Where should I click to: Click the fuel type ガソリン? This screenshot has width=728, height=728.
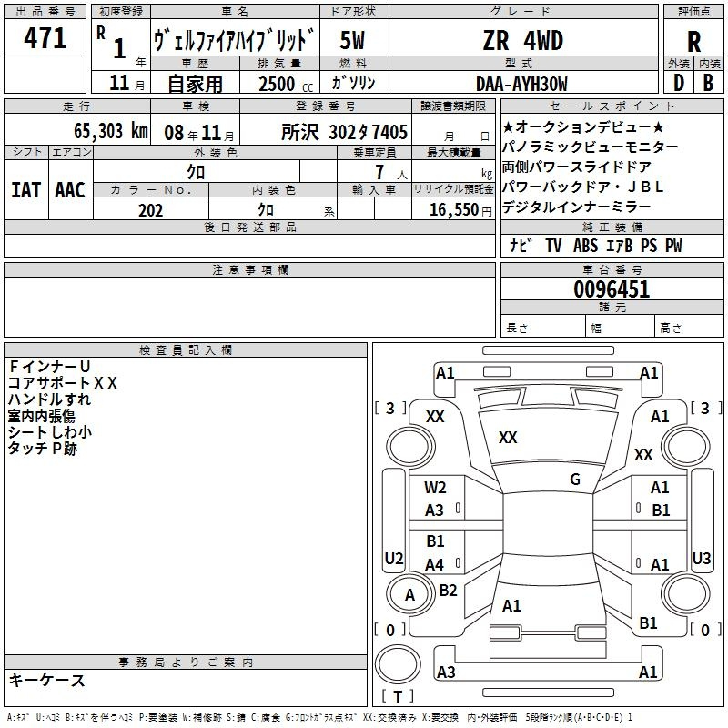pos(353,83)
